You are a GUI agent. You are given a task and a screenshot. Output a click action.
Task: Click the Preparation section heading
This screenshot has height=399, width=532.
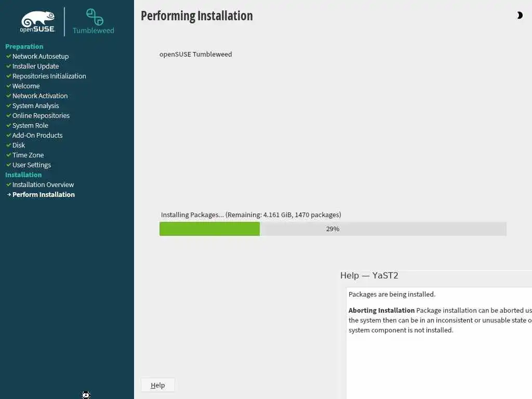point(24,46)
